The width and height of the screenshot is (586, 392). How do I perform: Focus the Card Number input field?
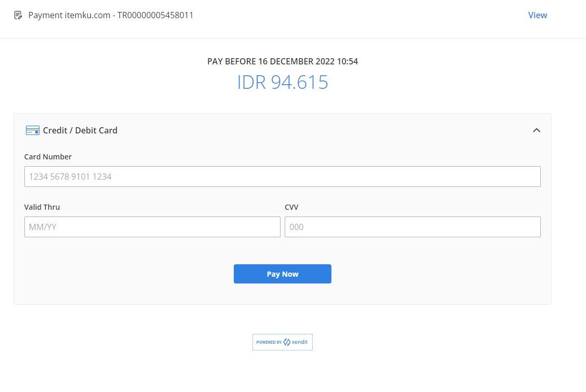tap(282, 177)
